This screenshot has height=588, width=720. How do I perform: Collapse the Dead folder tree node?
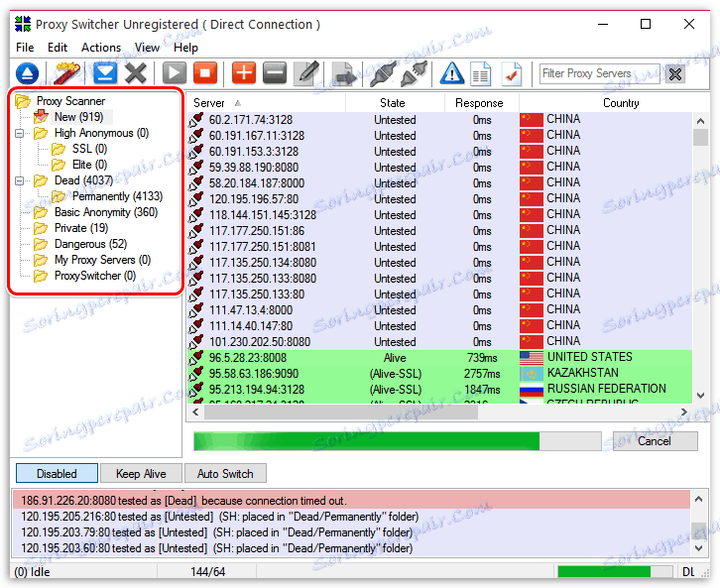(x=19, y=180)
